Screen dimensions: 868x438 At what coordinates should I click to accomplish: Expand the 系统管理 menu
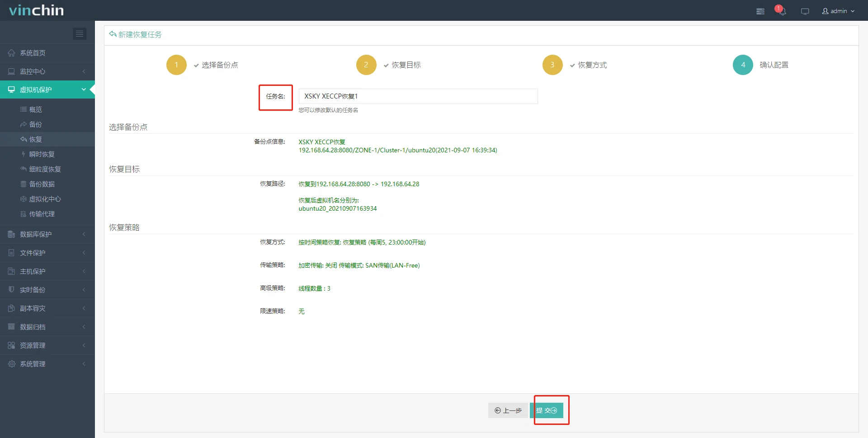[47, 364]
